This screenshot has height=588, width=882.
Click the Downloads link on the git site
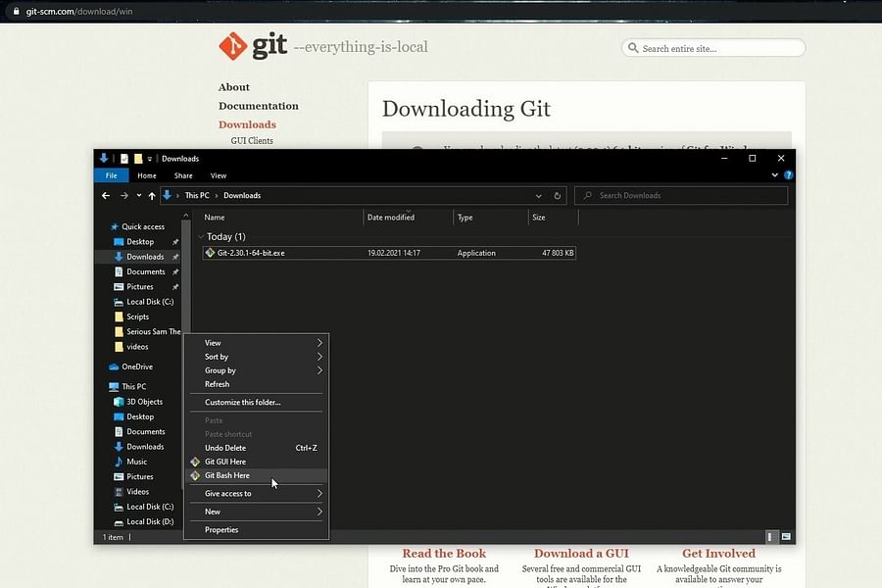[247, 124]
